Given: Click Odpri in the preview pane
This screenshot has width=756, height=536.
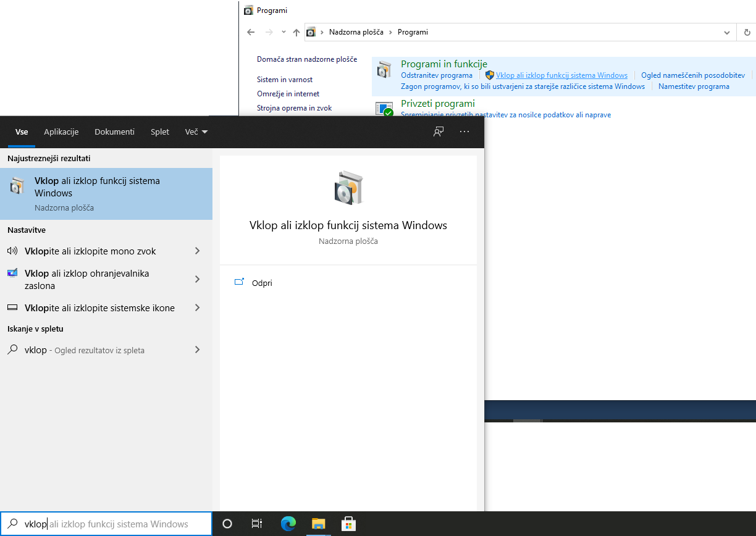Looking at the screenshot, I should click(262, 283).
